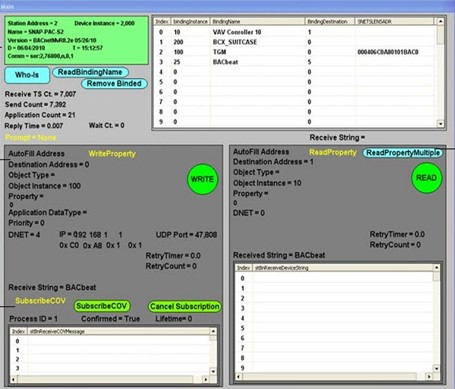Select the BCX_SUITCASE binding row

click(295, 42)
